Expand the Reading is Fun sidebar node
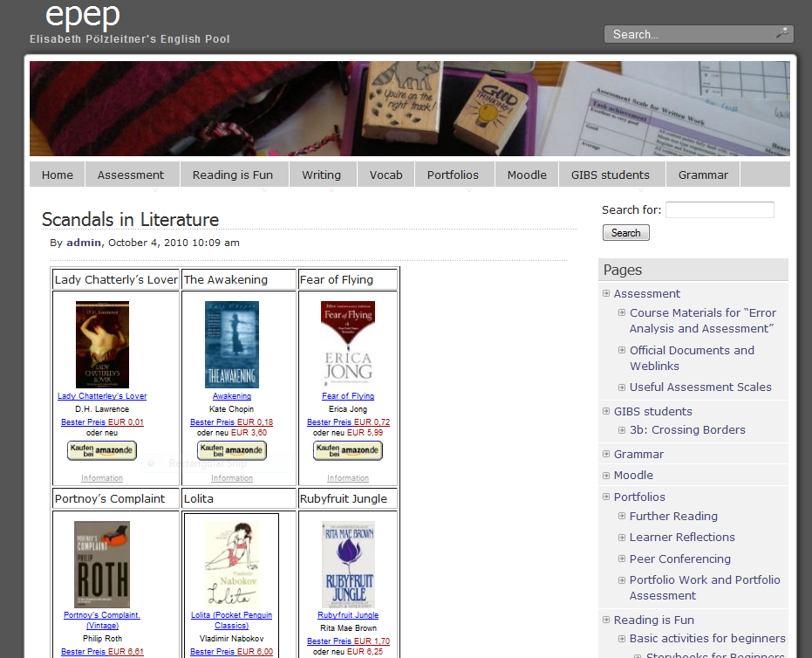This screenshot has width=812, height=658. [x=606, y=620]
